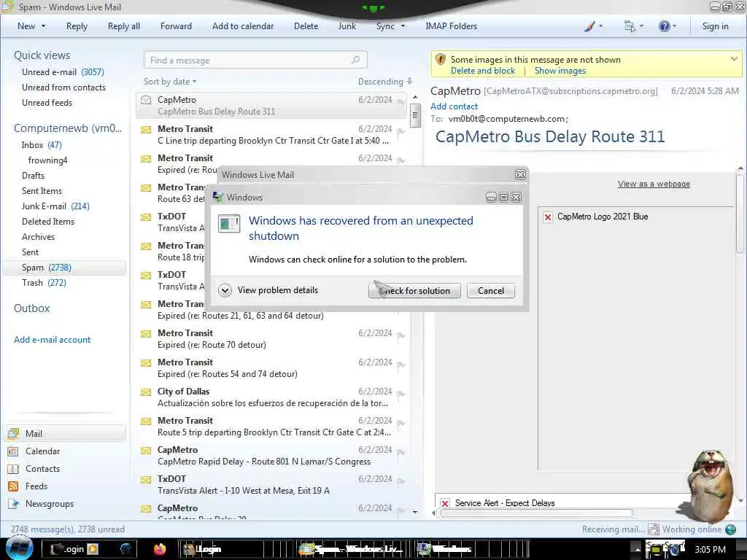747x560 pixels.
Task: Open the Unread e-mail (3057) quick view
Action: click(x=63, y=72)
